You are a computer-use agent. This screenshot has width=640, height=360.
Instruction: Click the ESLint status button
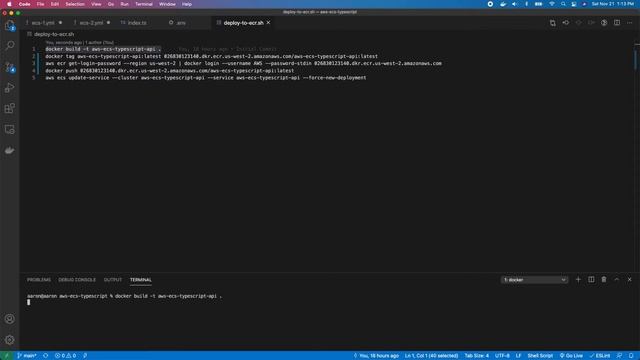click(600, 356)
